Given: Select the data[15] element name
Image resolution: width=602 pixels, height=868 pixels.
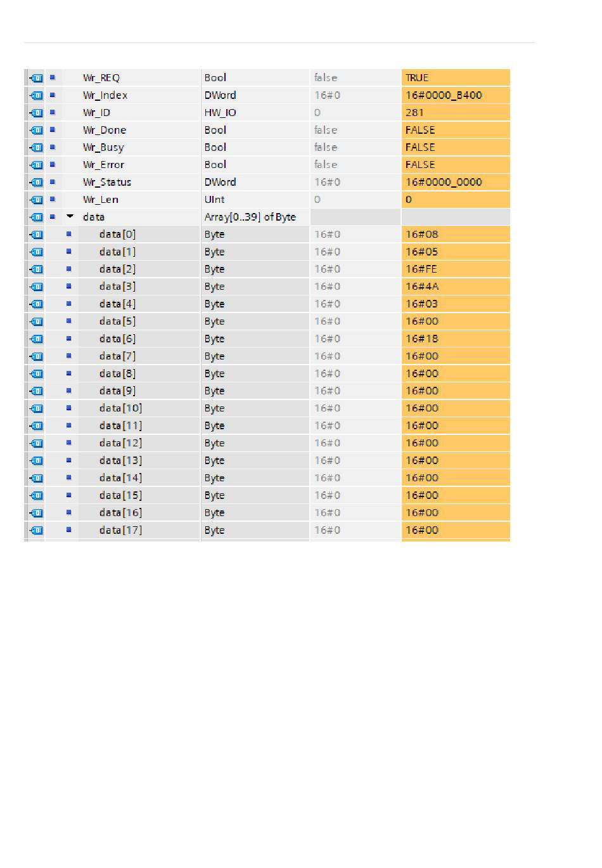Looking at the screenshot, I should 120,495.
